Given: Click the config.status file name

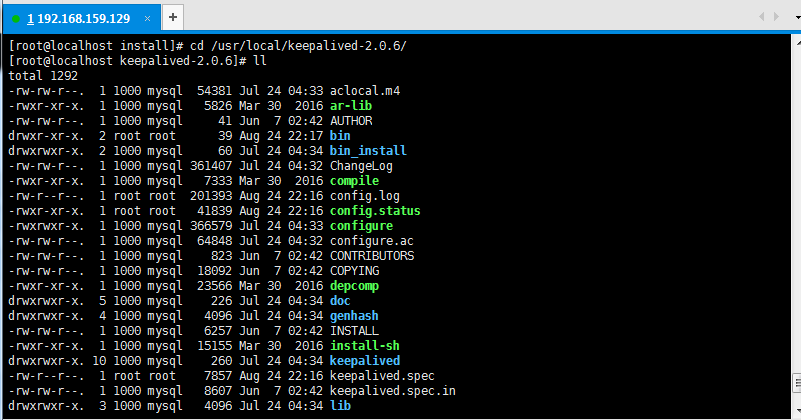Looking at the screenshot, I should (375, 211).
